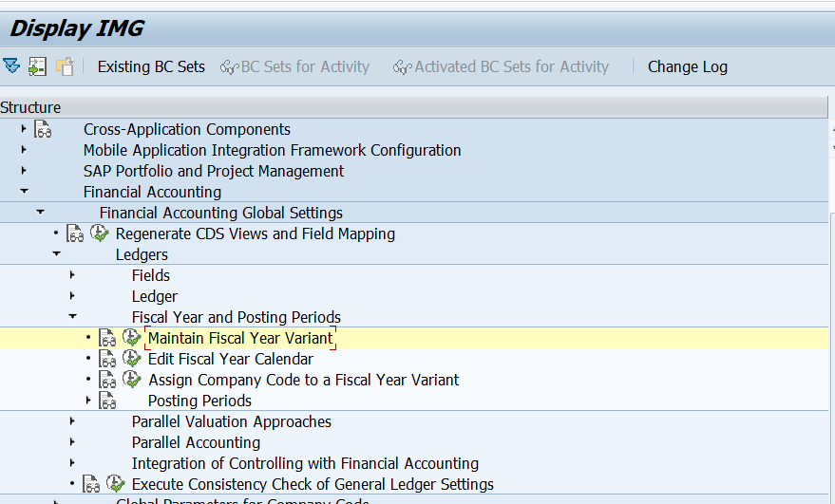Open documentation for Edit Fiscal Year Calendar
Screen dimensions: 835x504
107,358
